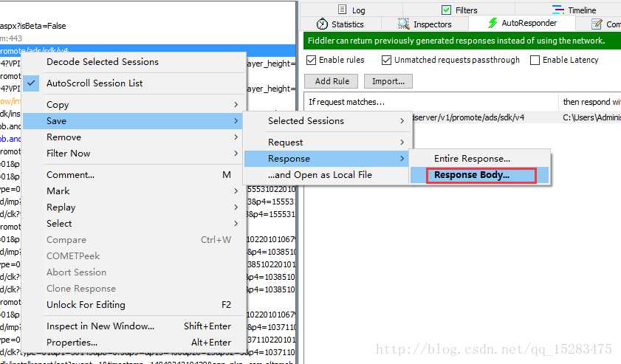Viewport: 621px width, 364px height.
Task: Open the Mark menu entry
Action: click(134, 191)
